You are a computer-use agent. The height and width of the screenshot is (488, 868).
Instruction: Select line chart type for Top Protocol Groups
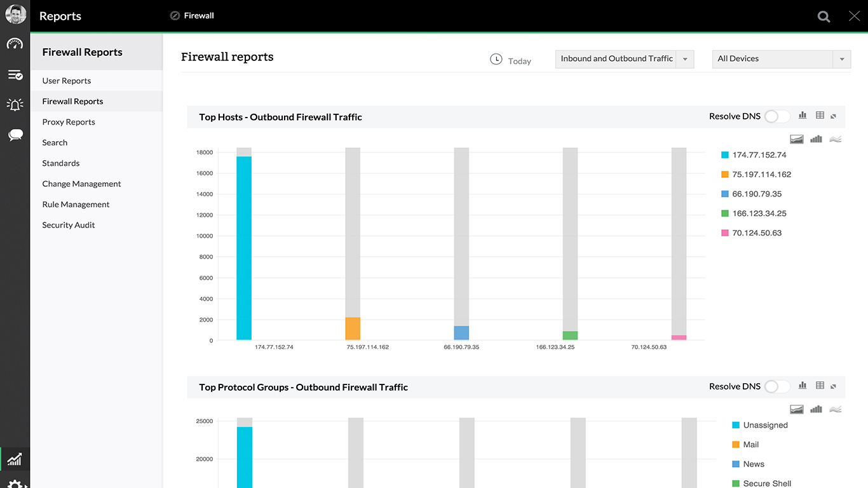point(836,409)
